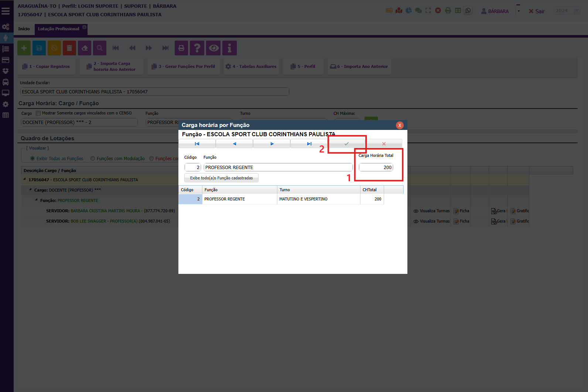Click the help question mark icon

[197, 48]
